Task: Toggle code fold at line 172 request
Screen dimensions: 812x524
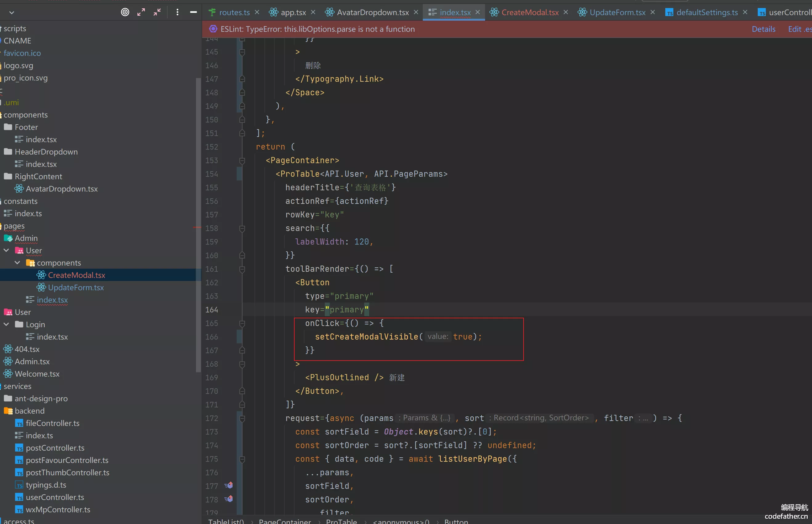Action: (x=242, y=418)
